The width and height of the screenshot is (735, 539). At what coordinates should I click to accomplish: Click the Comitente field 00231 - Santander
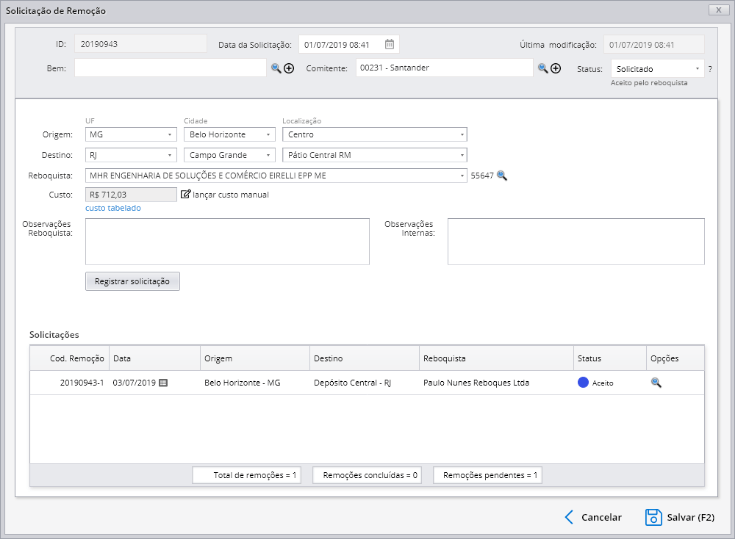click(444, 68)
